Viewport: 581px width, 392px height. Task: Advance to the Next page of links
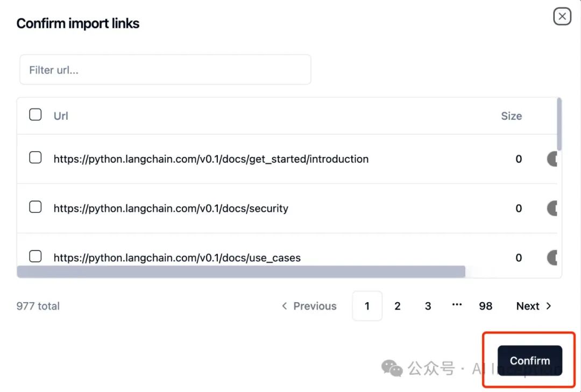534,306
